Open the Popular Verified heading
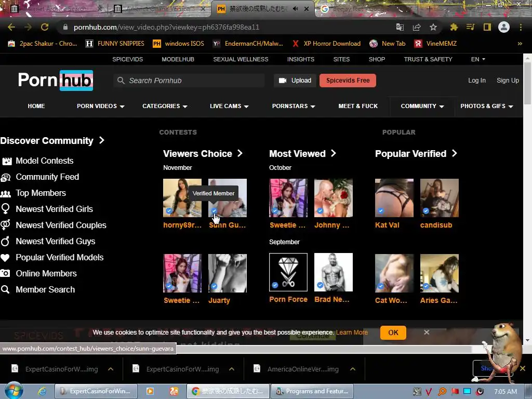The height and width of the screenshot is (399, 532). coord(416,153)
